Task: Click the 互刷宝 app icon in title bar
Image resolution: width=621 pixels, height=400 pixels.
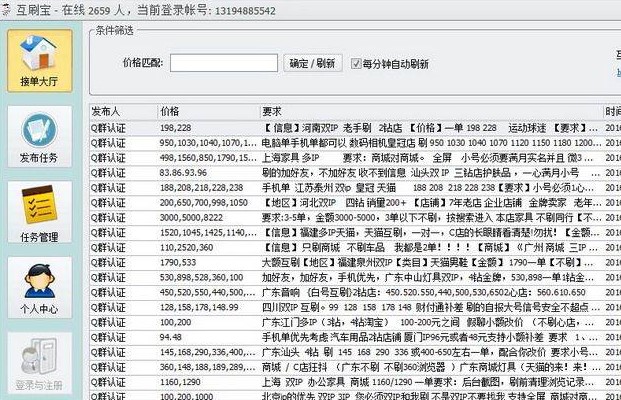Action: 6,10
